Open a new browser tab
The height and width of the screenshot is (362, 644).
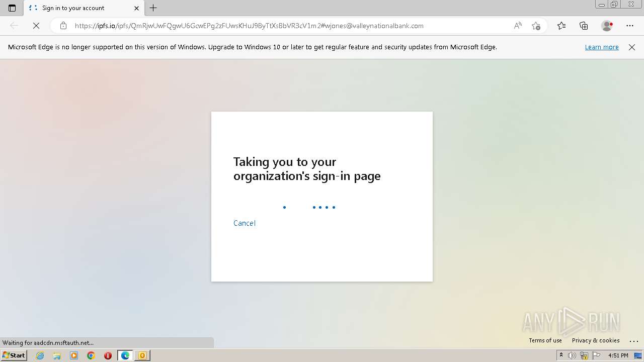153,8
